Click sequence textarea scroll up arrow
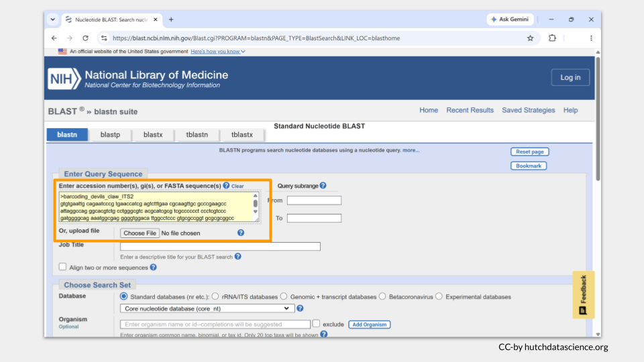The image size is (644, 362). (255, 195)
